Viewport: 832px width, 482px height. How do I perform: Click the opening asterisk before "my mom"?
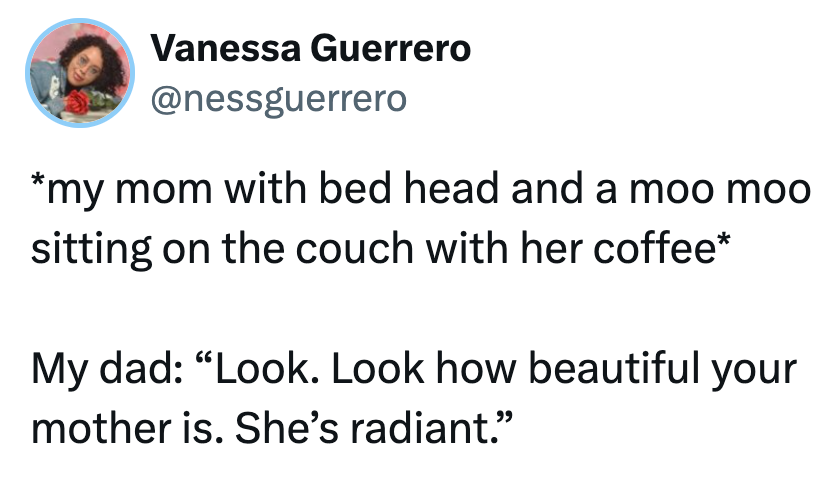pos(38,184)
